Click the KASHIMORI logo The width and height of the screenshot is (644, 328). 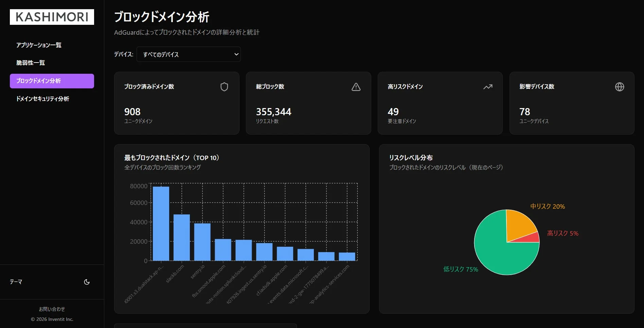click(52, 17)
